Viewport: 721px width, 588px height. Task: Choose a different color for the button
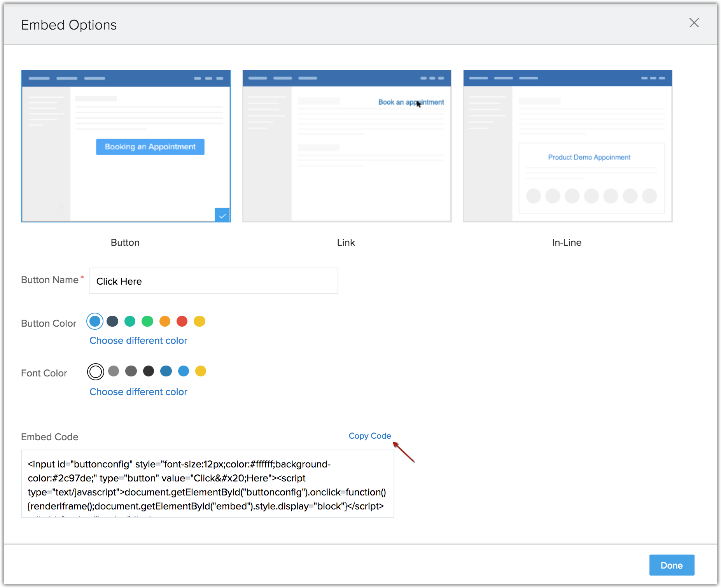click(138, 340)
